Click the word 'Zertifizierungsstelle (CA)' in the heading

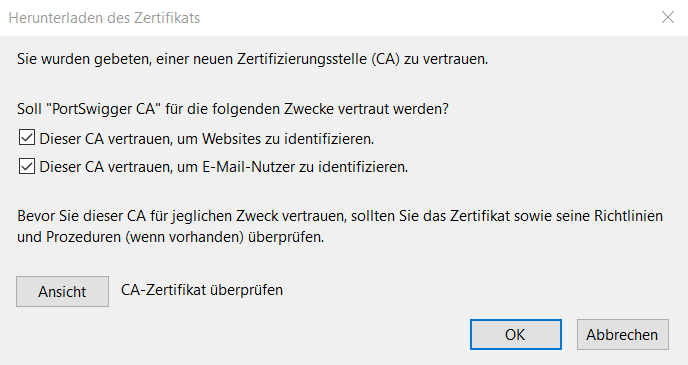319,59
